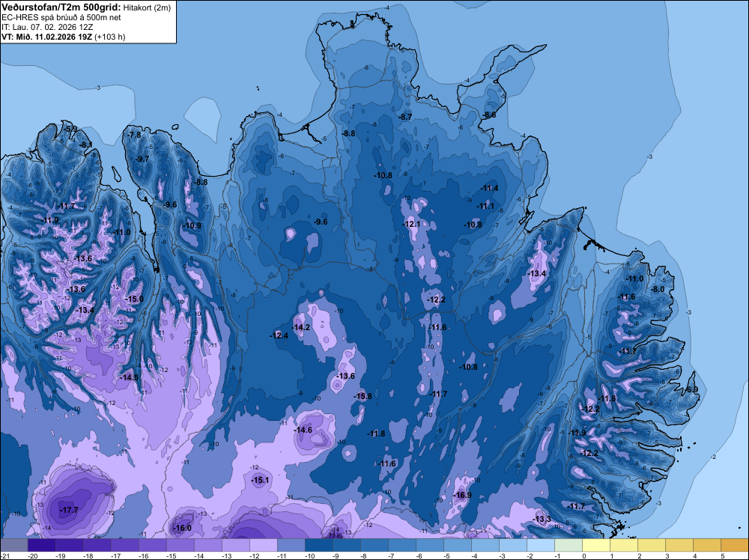The height and width of the screenshot is (560, 749).
Task: Select valid time 'VT: Mið. 11.02.2026 19Z'
Action: click(x=46, y=37)
